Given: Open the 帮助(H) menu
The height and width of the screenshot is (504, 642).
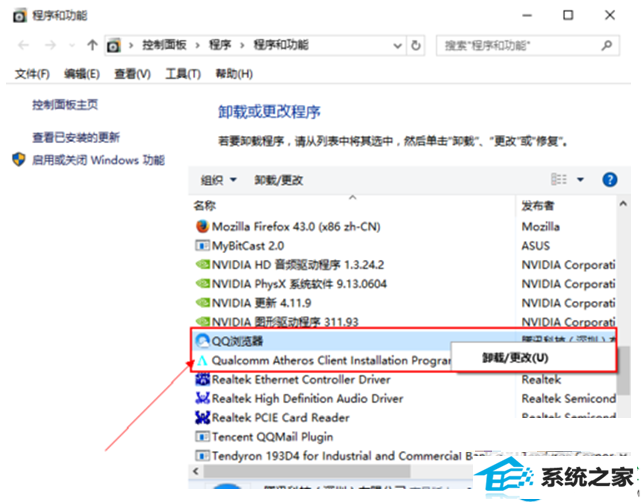Looking at the screenshot, I should tap(234, 74).
